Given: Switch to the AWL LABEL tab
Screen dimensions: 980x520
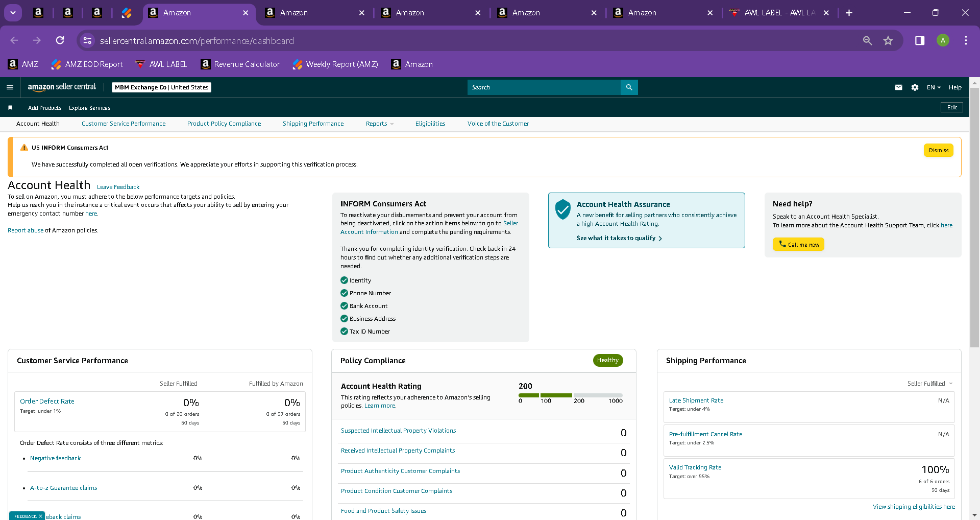Looking at the screenshot, I should pyautogui.click(x=779, y=13).
